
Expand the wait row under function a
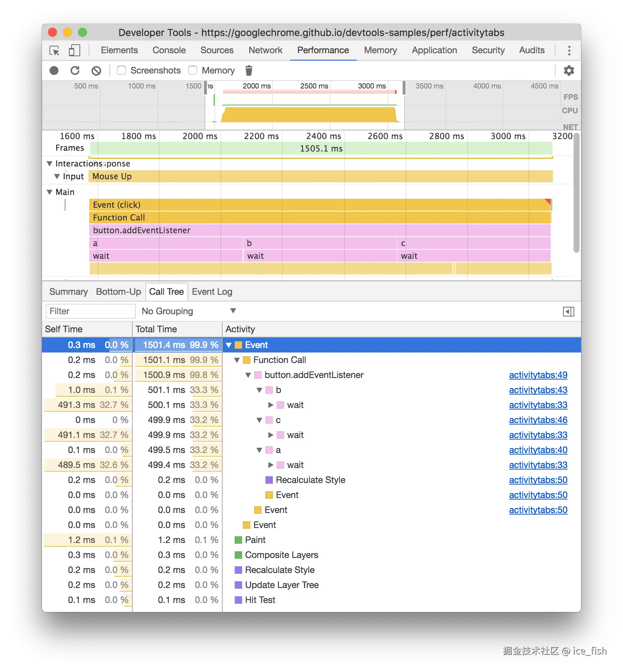coord(271,465)
